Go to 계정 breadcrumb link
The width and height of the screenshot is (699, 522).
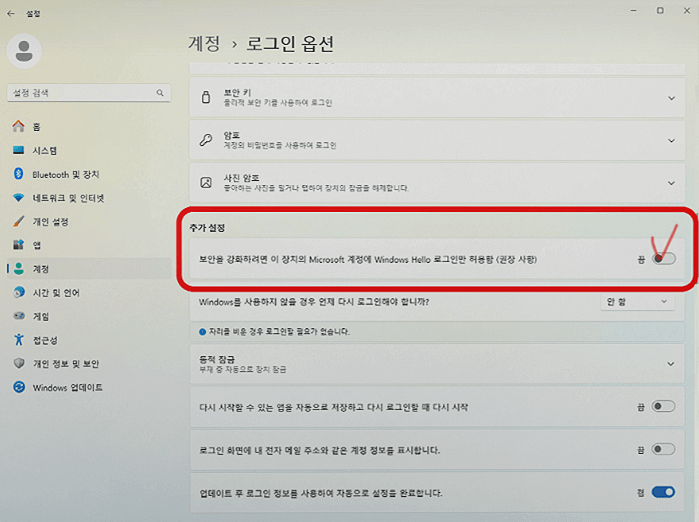coord(204,44)
